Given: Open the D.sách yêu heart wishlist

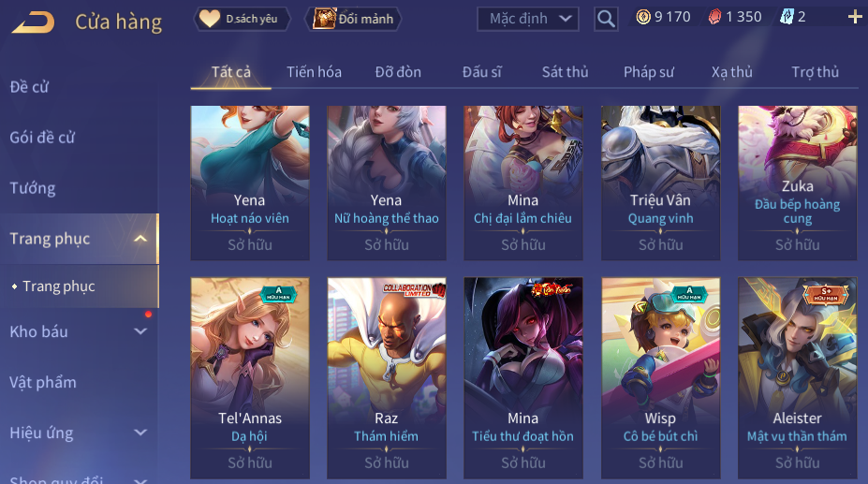Looking at the screenshot, I should coord(242,19).
